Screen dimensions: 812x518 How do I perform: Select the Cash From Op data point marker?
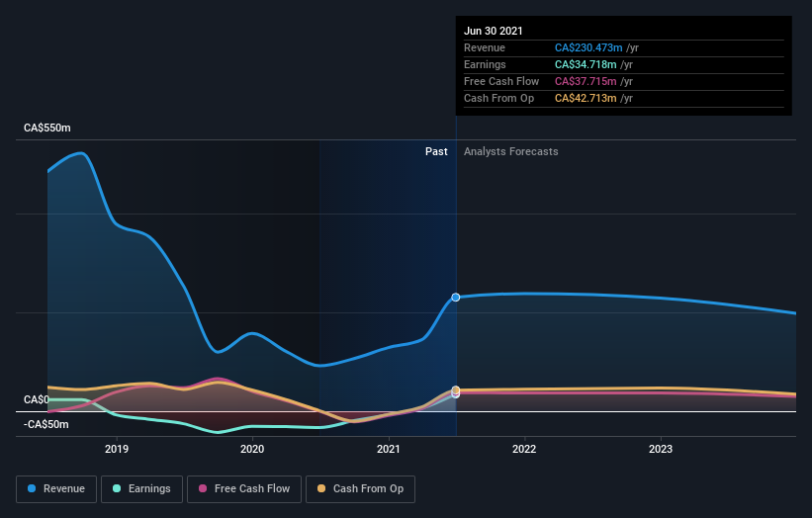click(456, 389)
